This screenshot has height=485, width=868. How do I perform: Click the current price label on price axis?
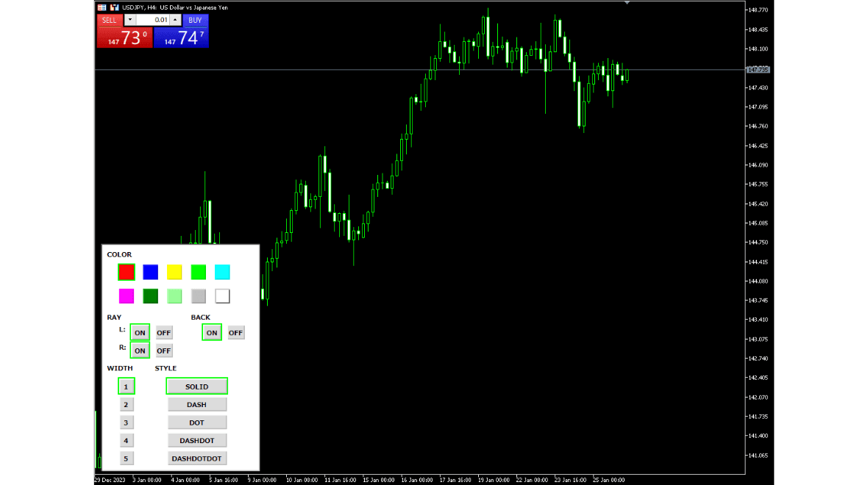758,70
